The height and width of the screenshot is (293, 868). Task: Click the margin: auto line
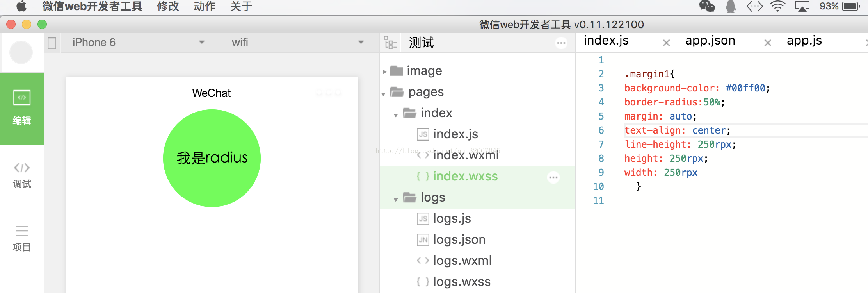click(660, 116)
